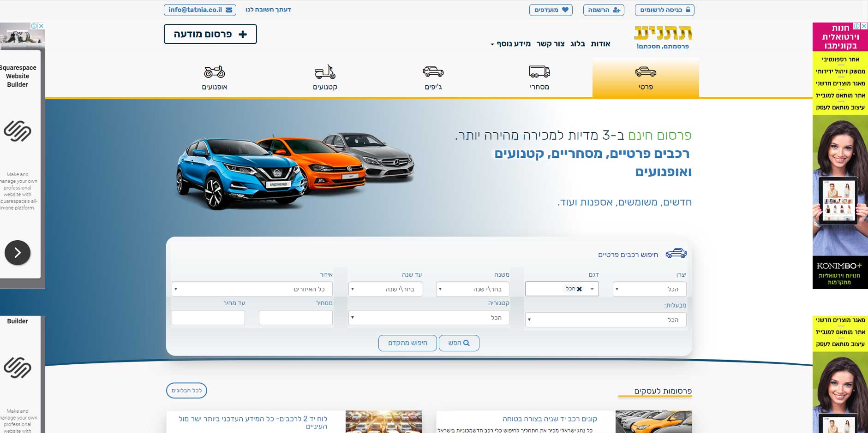Screen dimensions: 868x433
Task: Click the לכל הבלוגים all blogs button
Action: coord(186,391)
